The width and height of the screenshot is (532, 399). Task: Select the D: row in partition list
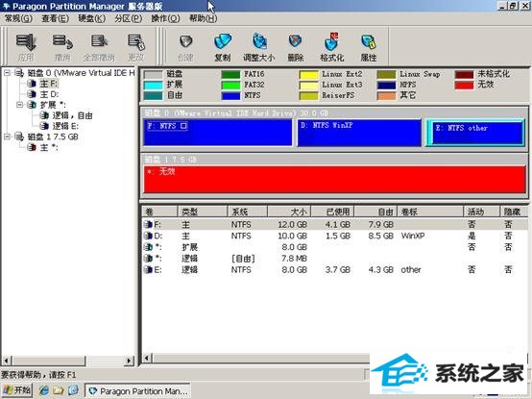pos(334,236)
